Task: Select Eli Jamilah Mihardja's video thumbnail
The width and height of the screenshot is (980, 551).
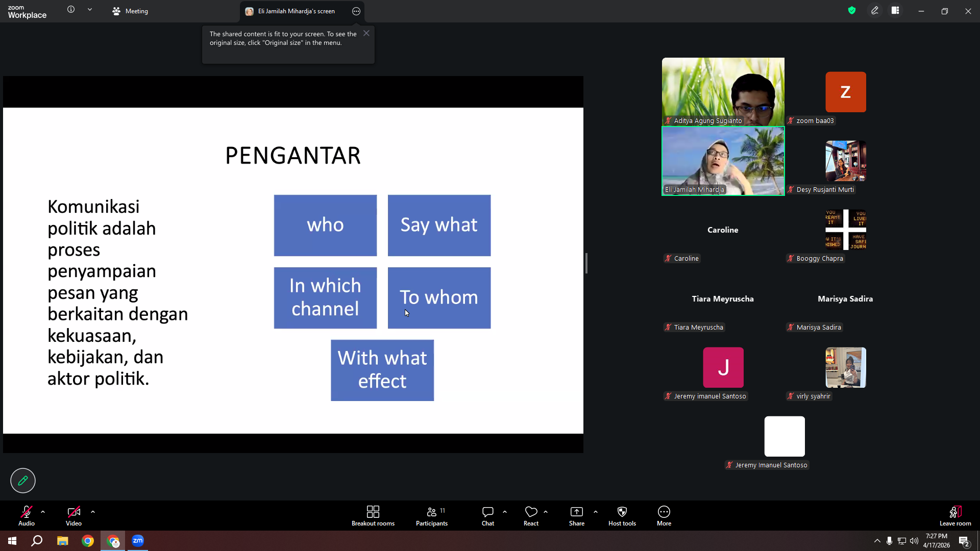Action: coord(723,161)
